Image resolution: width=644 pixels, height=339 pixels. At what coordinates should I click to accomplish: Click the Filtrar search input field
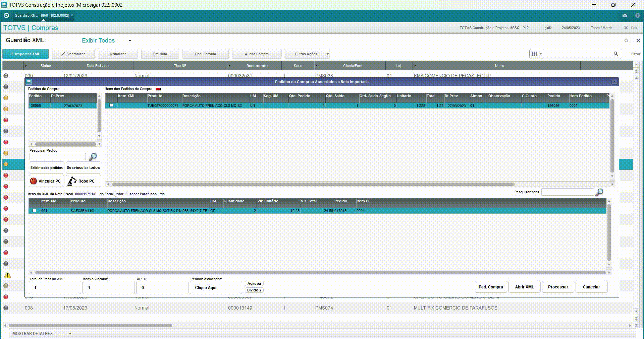tap(578, 54)
